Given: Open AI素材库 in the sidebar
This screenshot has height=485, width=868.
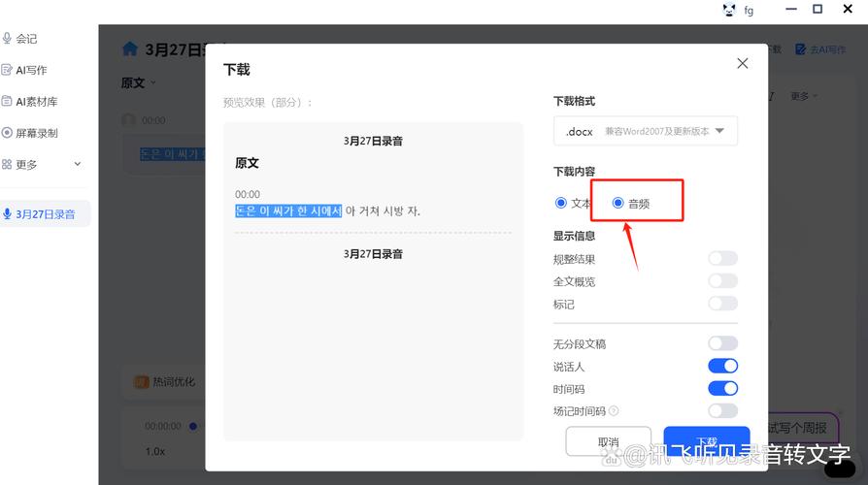Looking at the screenshot, I should point(37,101).
